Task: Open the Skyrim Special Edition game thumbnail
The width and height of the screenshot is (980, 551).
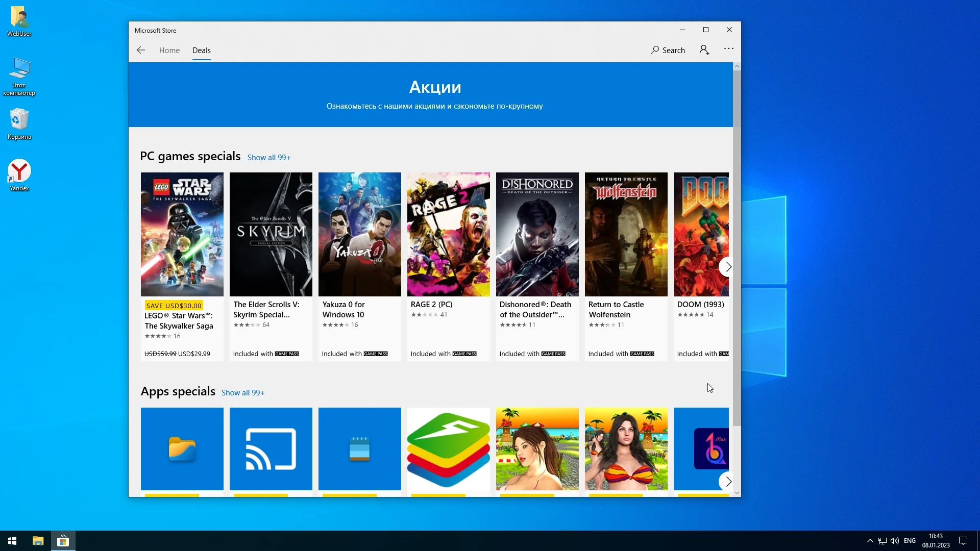Action: [x=271, y=234]
